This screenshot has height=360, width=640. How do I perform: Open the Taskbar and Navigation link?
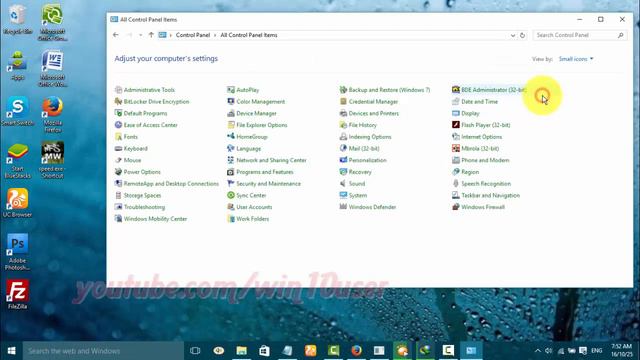click(491, 196)
